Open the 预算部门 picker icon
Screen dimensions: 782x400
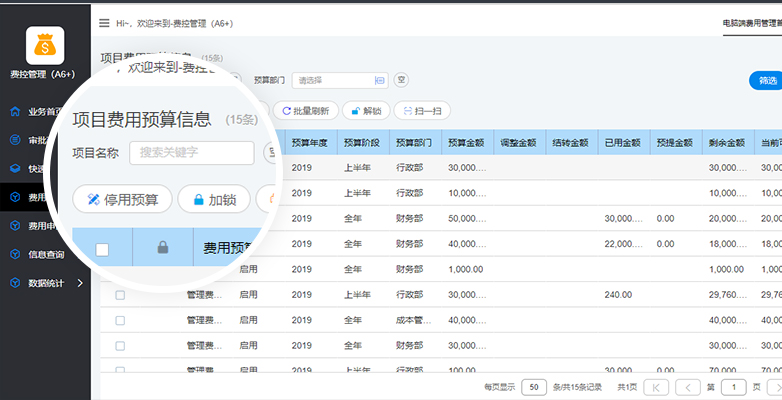[x=380, y=80]
